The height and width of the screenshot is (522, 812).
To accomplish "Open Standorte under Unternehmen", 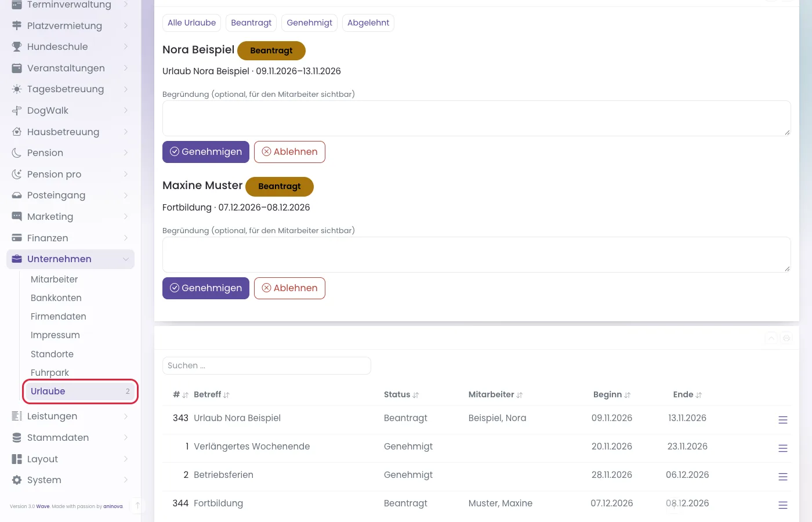I will 52,354.
